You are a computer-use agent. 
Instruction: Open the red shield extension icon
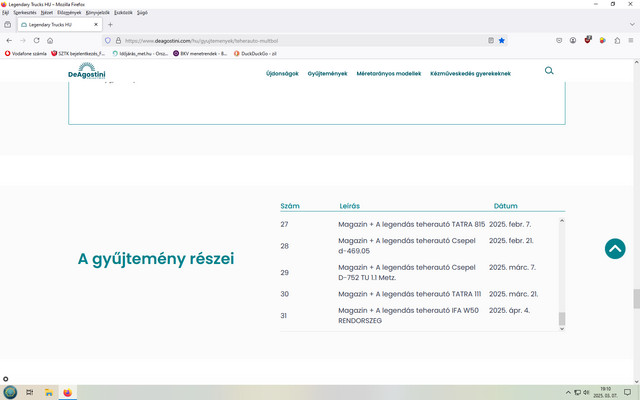pos(588,40)
